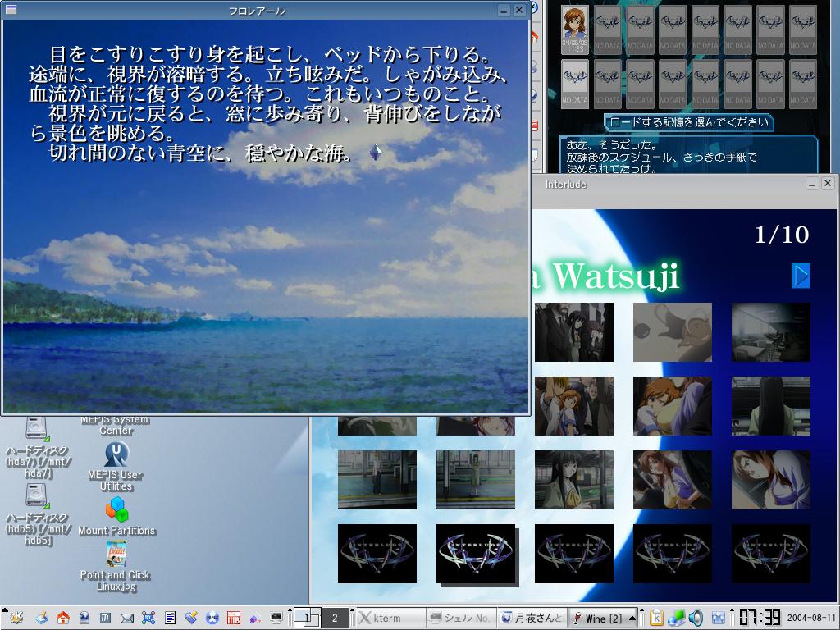Open the terminal monitor panel icon
This screenshot has width=840, height=630.
pos(276,618)
